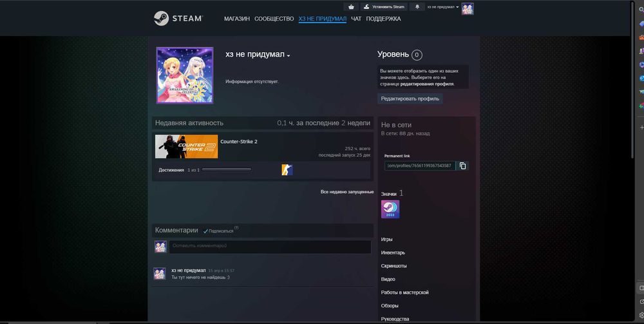Click the Информация отсутствует text

[x=252, y=82]
